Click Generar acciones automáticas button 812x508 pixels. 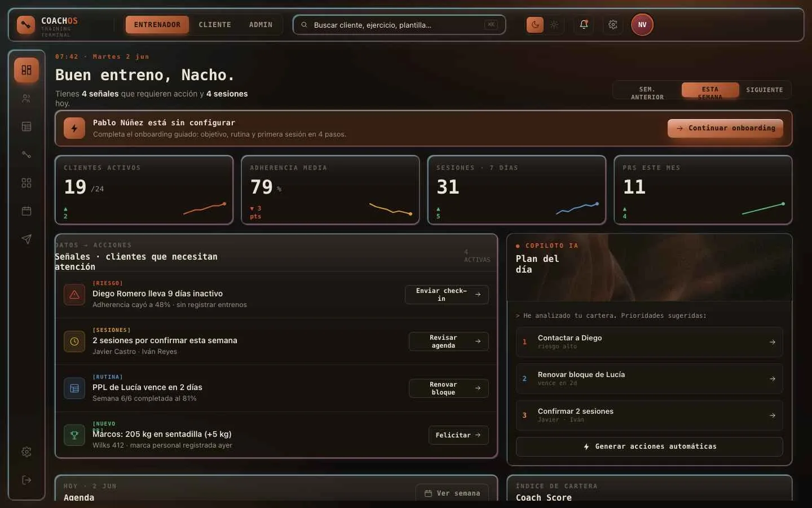tap(649, 446)
